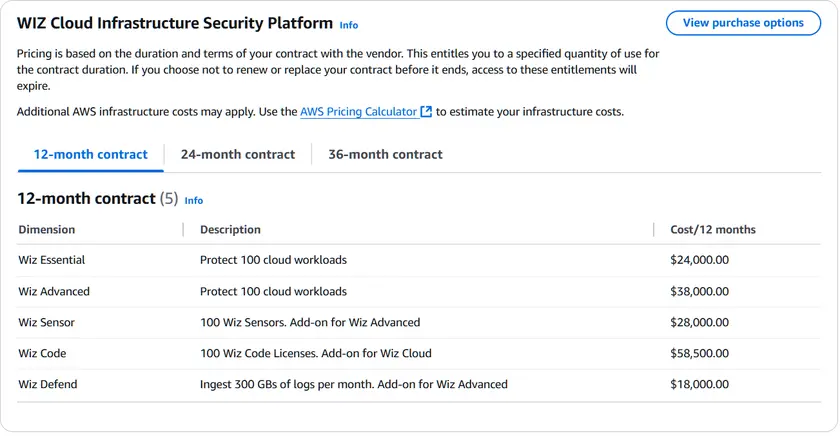Image resolution: width=840 pixels, height=436 pixels.
Task: Click the WIZ Cloud Infrastructure Security Platform heading
Action: 175,24
